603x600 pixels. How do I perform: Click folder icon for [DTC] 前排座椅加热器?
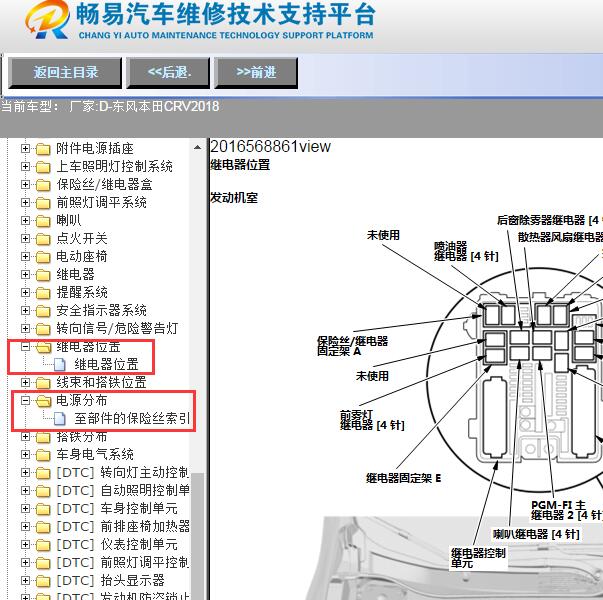(x=43, y=527)
